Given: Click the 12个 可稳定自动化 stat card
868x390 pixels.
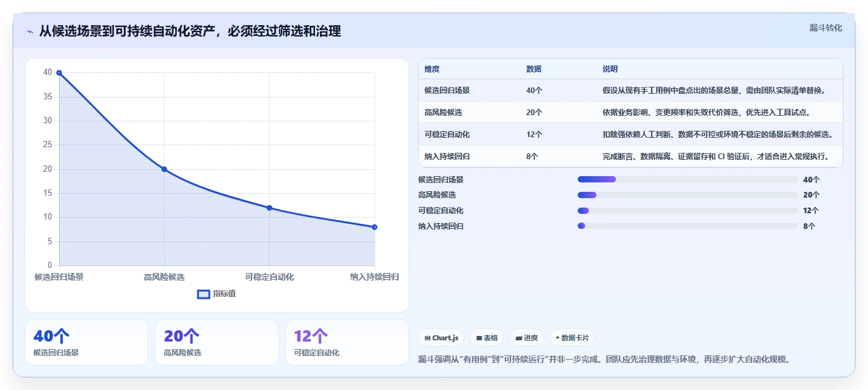Looking at the screenshot, I should coord(347,342).
